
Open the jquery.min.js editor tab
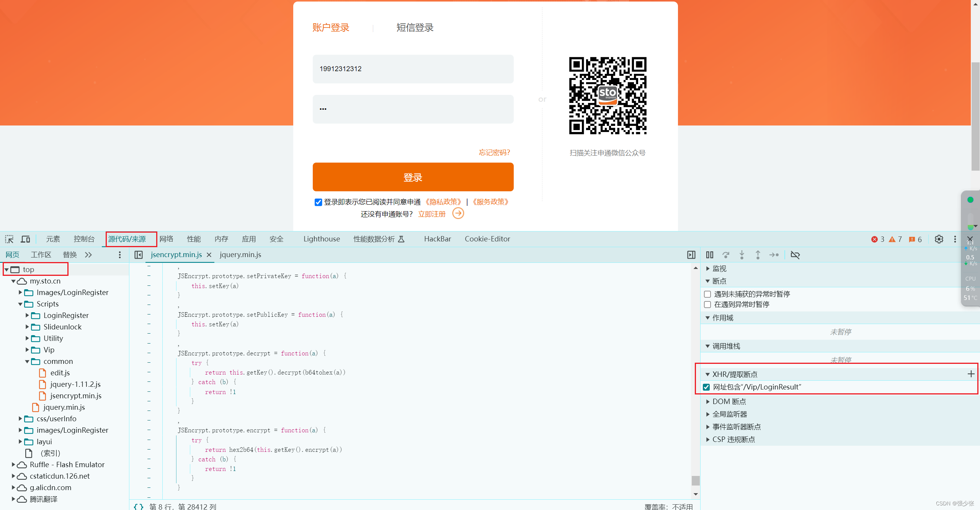240,255
